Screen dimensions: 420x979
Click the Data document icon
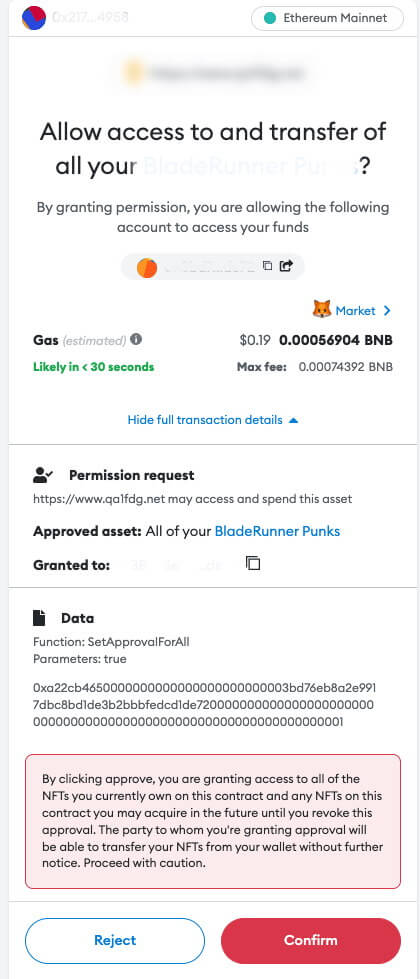[x=39, y=618]
